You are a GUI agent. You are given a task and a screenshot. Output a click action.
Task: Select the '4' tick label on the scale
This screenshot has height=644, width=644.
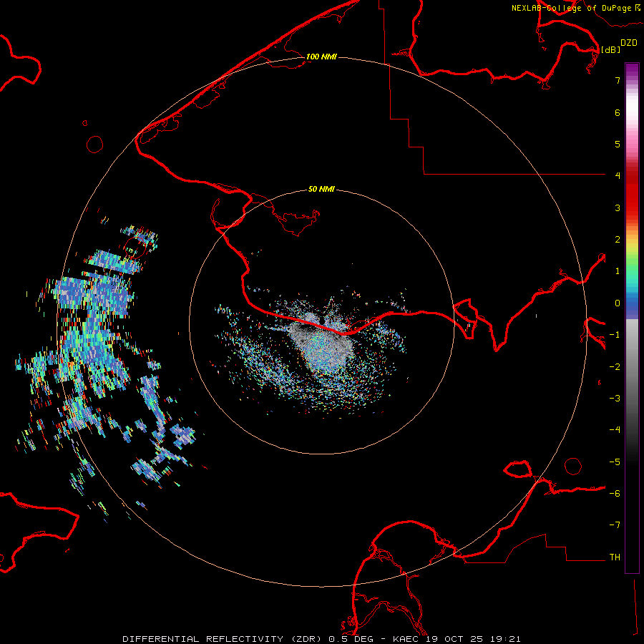click(618, 176)
